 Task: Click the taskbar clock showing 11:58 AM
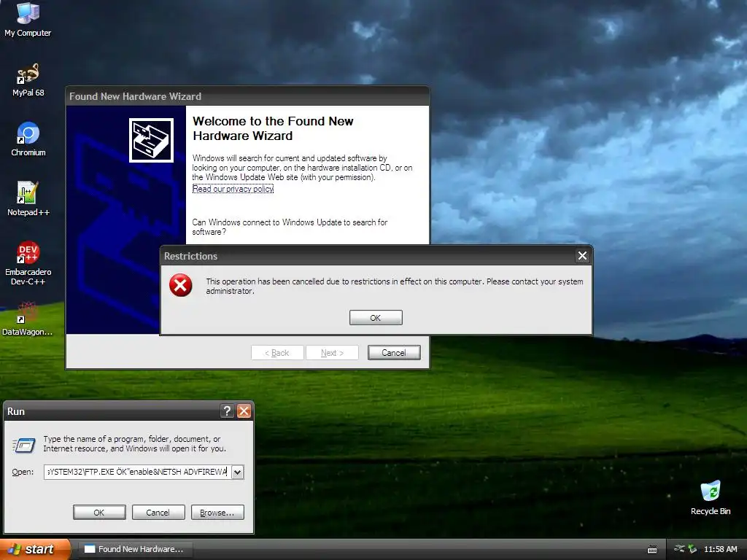[x=720, y=549]
